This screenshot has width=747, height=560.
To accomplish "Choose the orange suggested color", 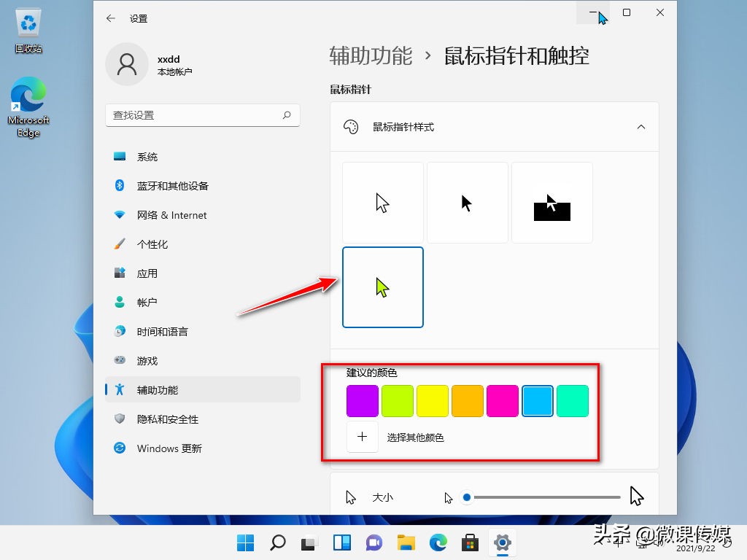I will pyautogui.click(x=468, y=401).
